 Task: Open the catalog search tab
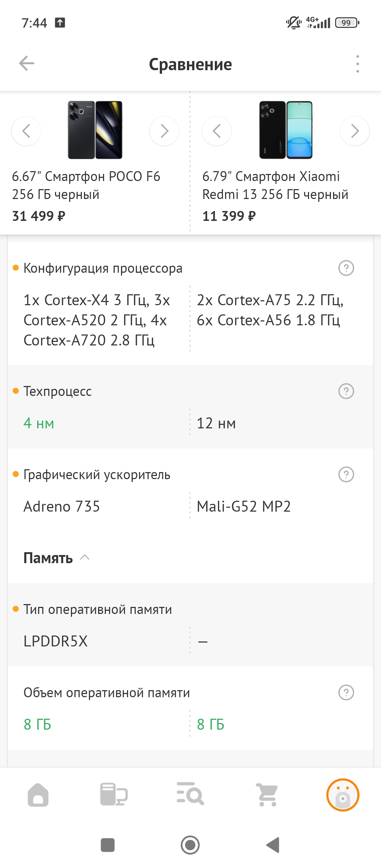(190, 795)
